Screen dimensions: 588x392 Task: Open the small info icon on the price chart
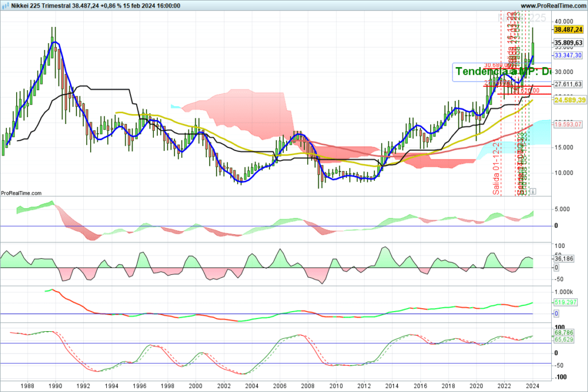coord(533,192)
